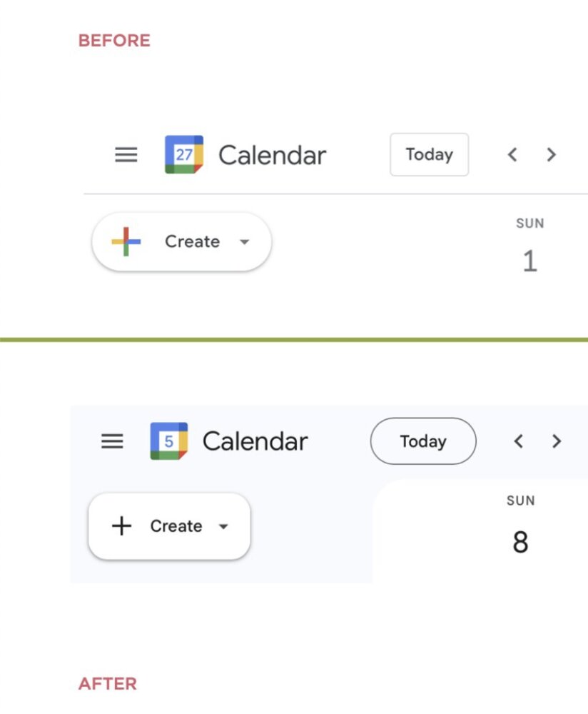This screenshot has width=588, height=714.
Task: Select Sunday date number 8
Action: pyautogui.click(x=521, y=543)
